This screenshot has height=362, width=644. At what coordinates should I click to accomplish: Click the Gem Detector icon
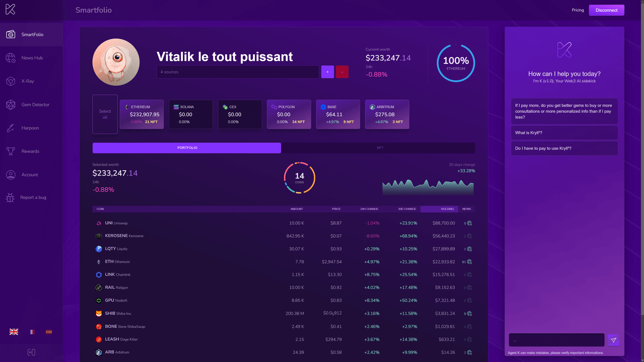click(x=11, y=105)
